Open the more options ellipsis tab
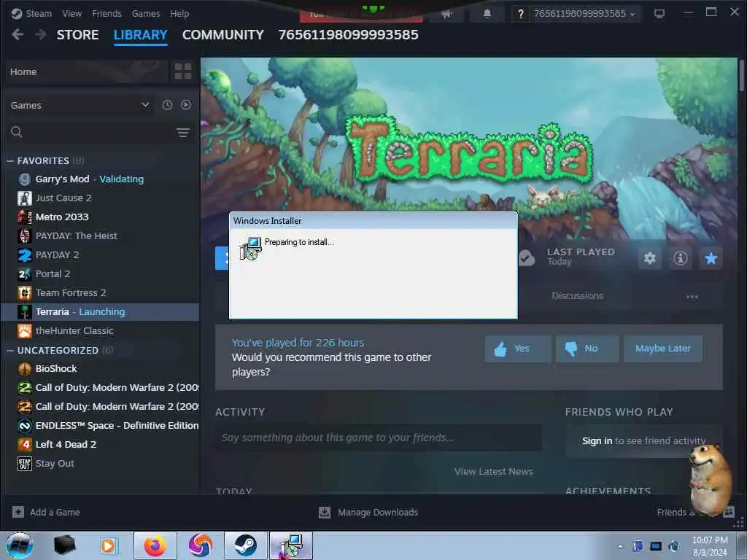This screenshot has width=747, height=560. (x=692, y=296)
